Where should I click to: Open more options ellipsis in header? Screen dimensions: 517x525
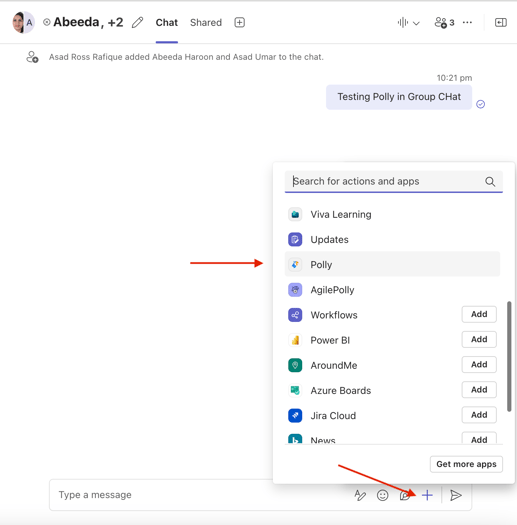[x=467, y=22]
